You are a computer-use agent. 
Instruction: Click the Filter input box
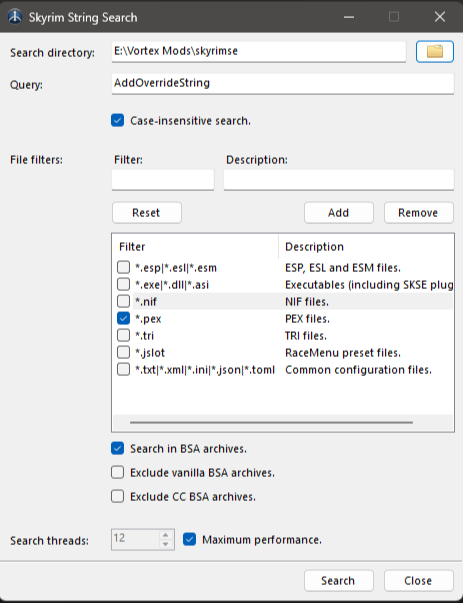(x=163, y=180)
